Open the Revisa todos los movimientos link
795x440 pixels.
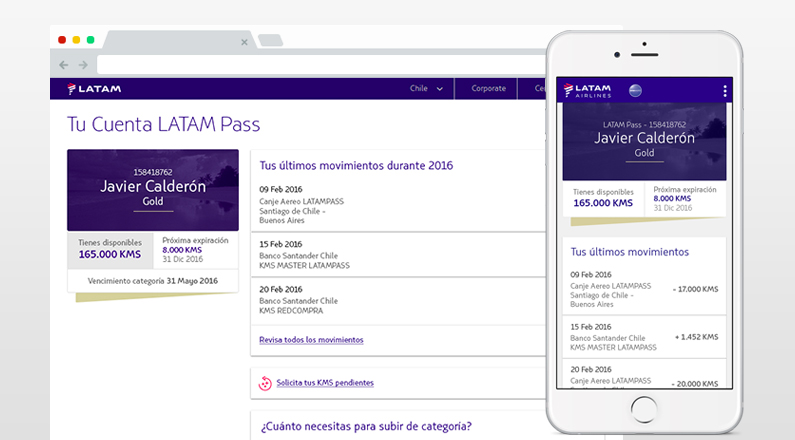click(311, 340)
